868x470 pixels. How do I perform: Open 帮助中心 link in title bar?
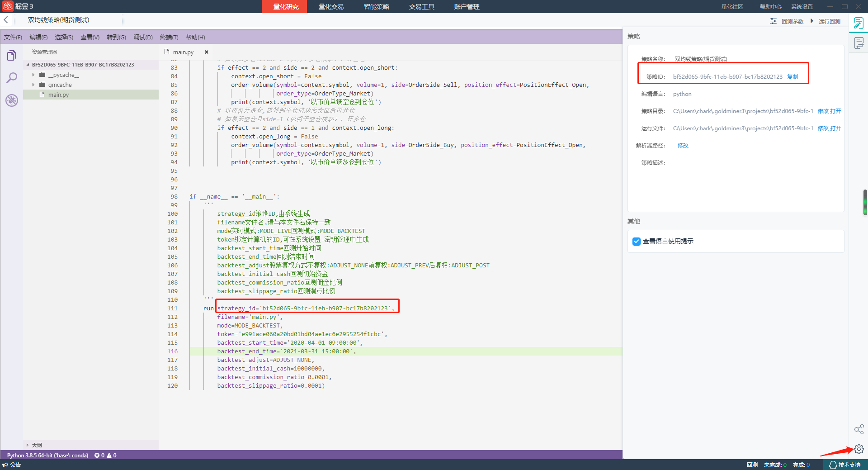pos(770,6)
